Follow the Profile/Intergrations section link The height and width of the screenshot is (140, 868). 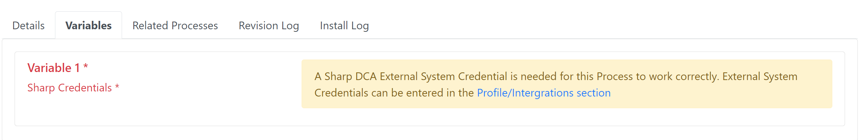[544, 93]
